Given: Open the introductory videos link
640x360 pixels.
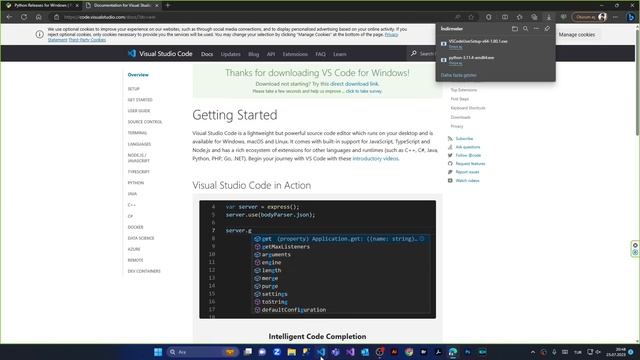Looking at the screenshot, I should point(375,158).
